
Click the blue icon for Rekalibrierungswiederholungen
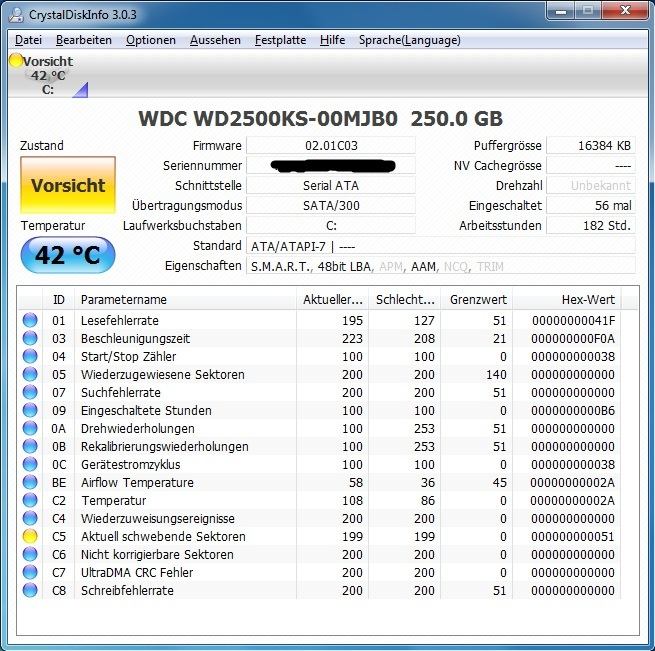[30, 446]
